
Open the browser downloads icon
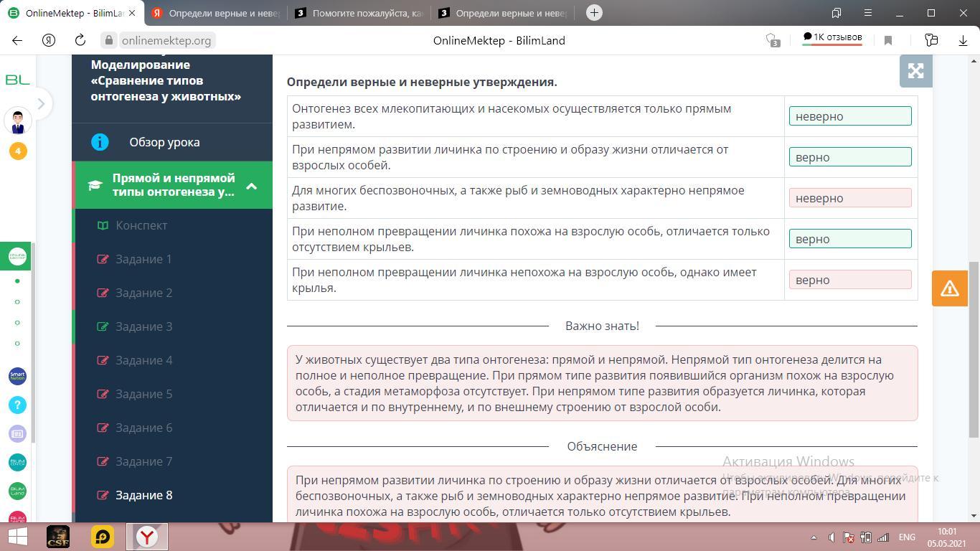963,41
